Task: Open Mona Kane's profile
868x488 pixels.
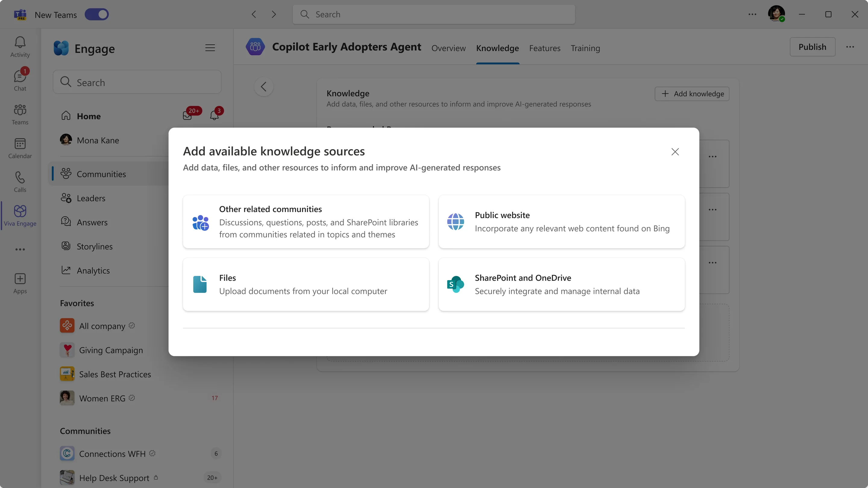Action: pos(90,140)
